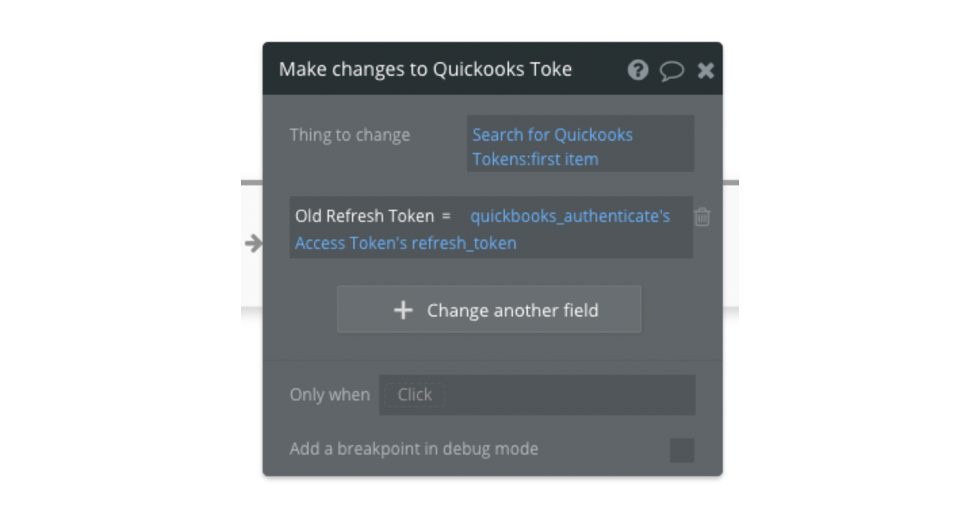Open help via the question mark icon
The height and width of the screenshot is (506, 980).
point(638,70)
